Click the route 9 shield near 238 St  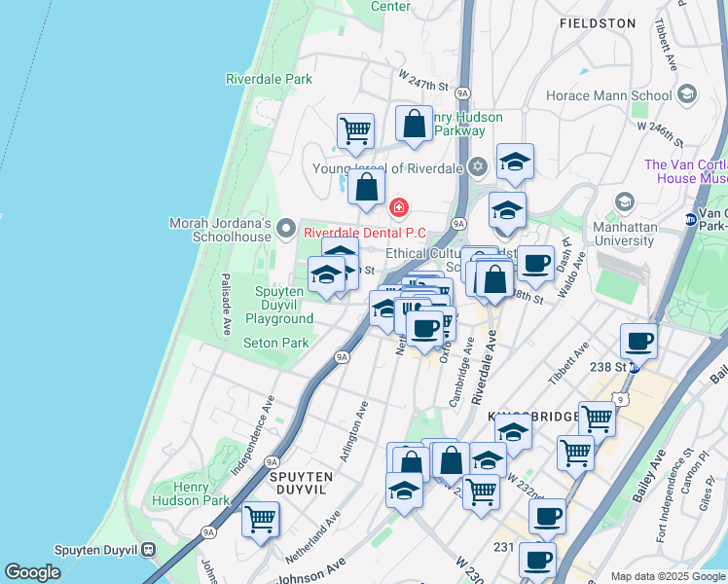click(x=620, y=399)
